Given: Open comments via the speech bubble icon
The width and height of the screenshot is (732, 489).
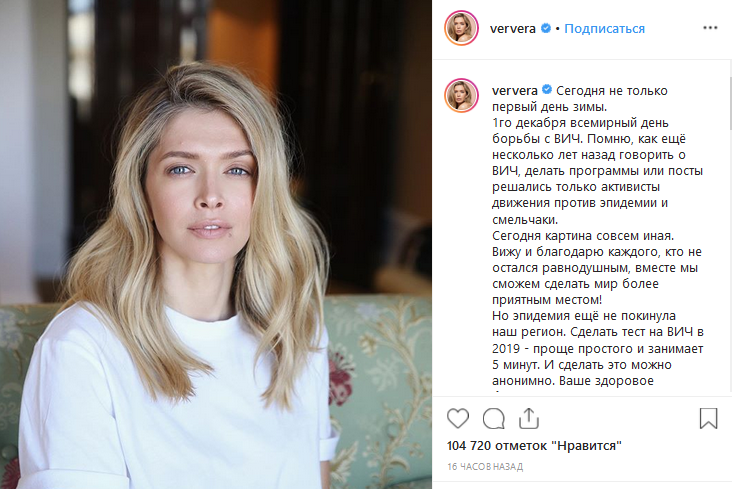Looking at the screenshot, I should pos(493,418).
